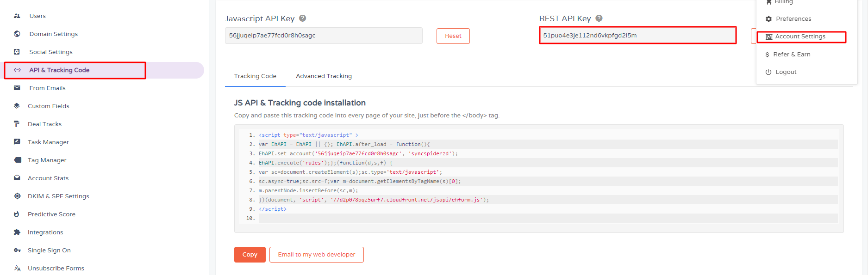868x275 pixels.
Task: Open Unsubscribe Forms settings
Action: pyautogui.click(x=56, y=268)
